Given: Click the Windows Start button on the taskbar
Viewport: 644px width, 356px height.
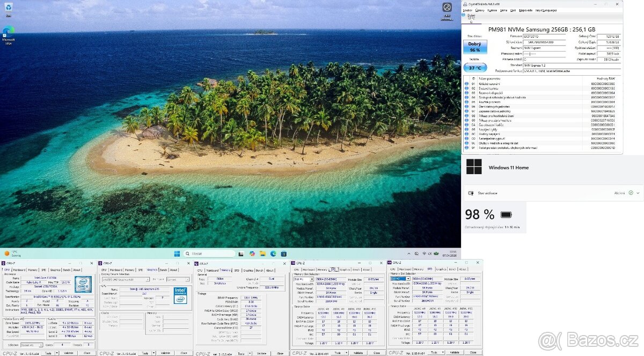Looking at the screenshot, I should (x=176, y=253).
